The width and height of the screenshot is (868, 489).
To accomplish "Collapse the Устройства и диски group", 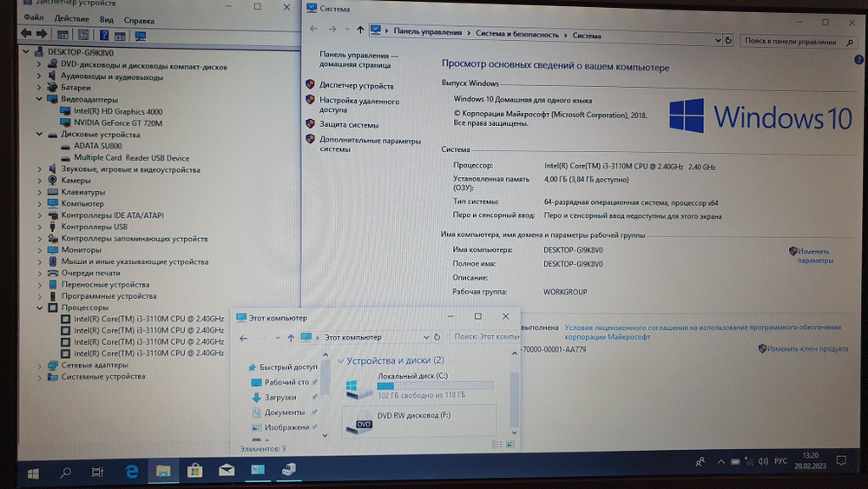I will [340, 361].
